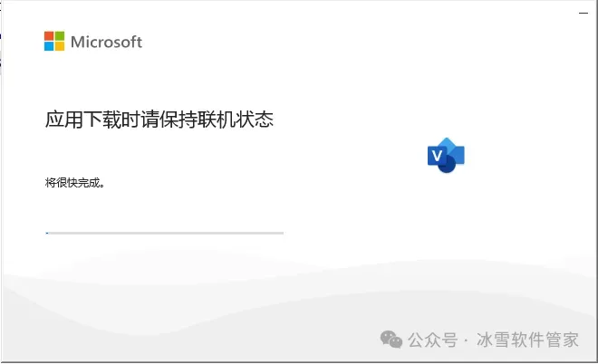598x364 pixels.
Task: Click the 冰雪软件管家 watermark text
Action: pos(528,340)
